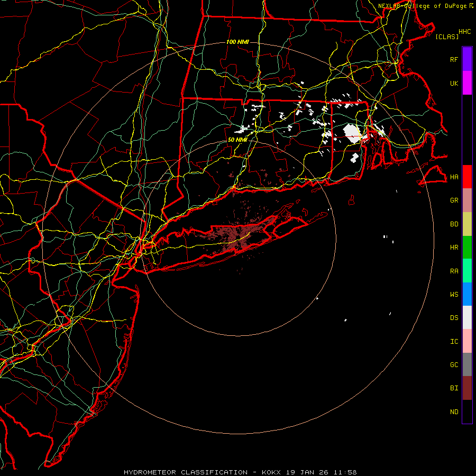Click the "HR" legend label
The width and height of the screenshot is (476, 476).
(454, 248)
